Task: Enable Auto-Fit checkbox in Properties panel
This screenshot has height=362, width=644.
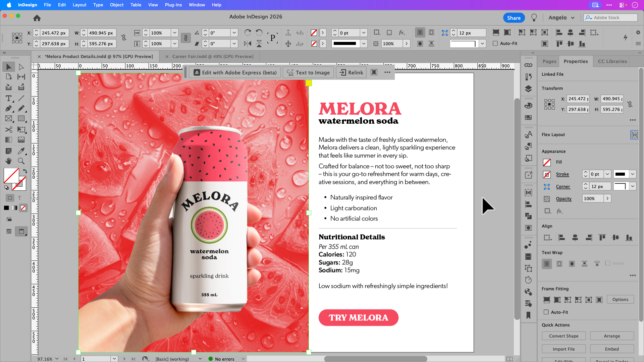Action: coord(546,312)
